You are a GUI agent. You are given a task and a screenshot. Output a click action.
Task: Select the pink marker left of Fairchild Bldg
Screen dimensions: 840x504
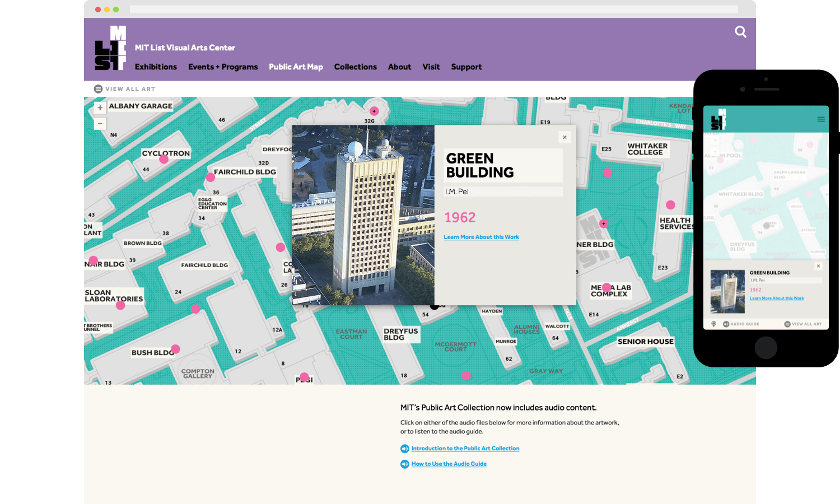pos(211,178)
